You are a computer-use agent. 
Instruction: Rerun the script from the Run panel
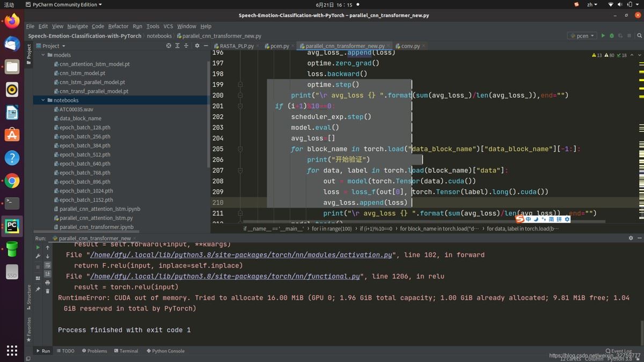click(x=38, y=248)
